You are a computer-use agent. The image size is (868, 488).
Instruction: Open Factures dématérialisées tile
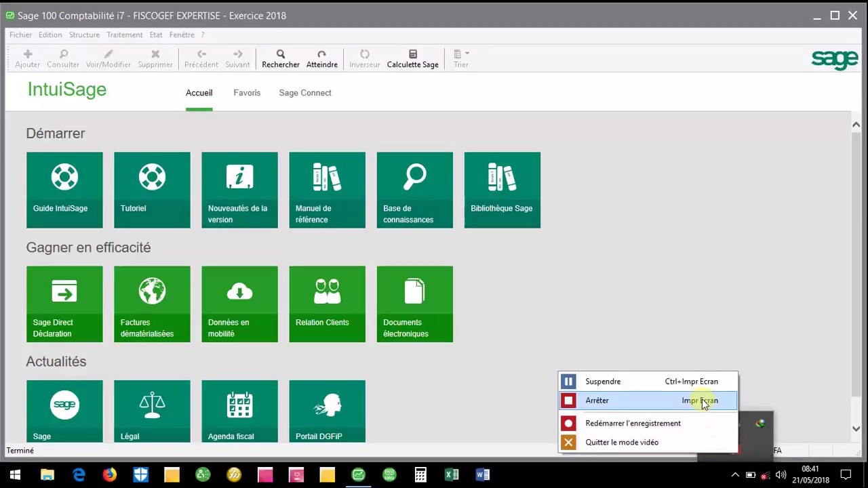[x=152, y=304]
